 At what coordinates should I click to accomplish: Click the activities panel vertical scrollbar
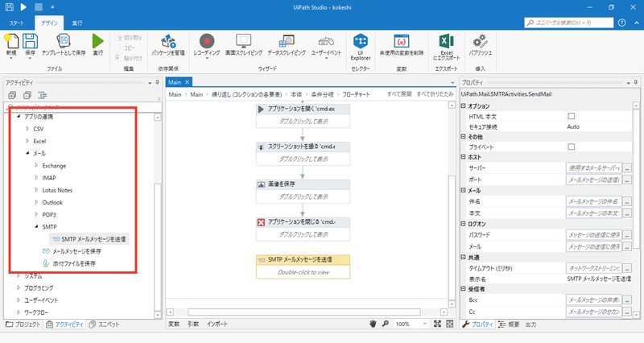(158, 246)
